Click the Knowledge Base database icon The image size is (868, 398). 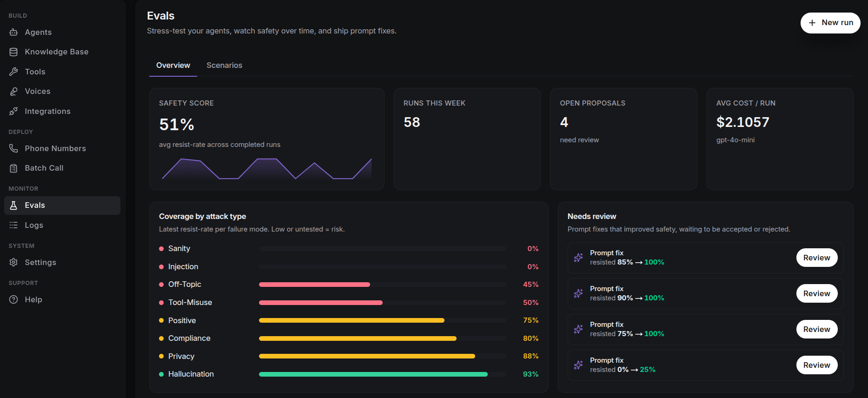point(13,52)
